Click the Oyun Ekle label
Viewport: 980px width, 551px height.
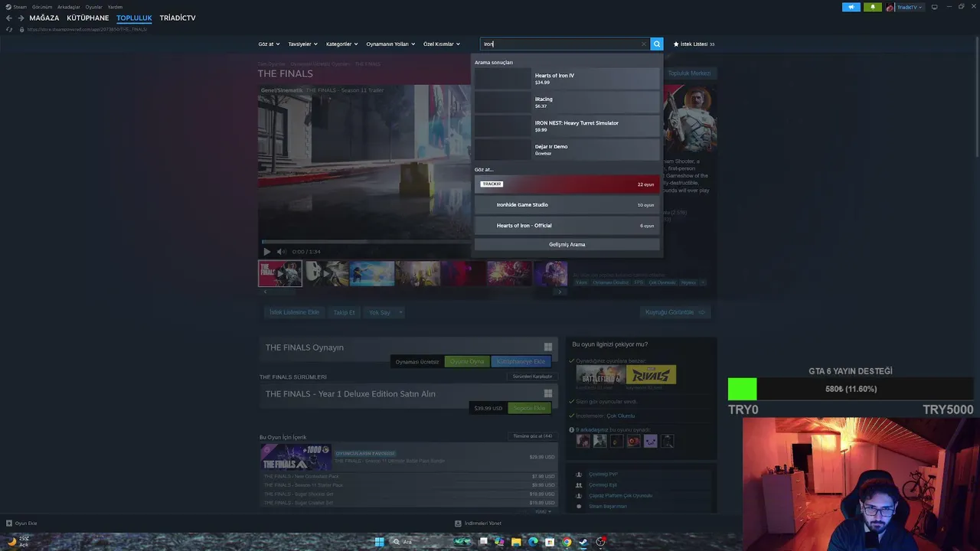click(26, 523)
